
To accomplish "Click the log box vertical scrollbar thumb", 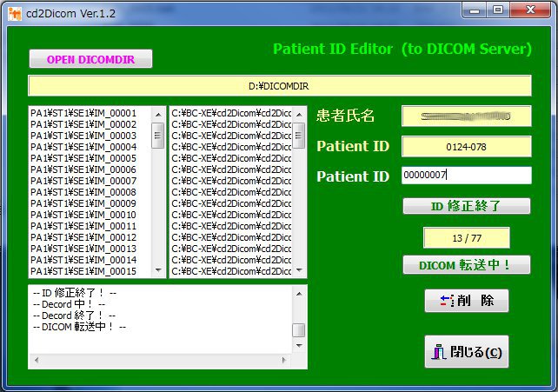I will 299,330.
